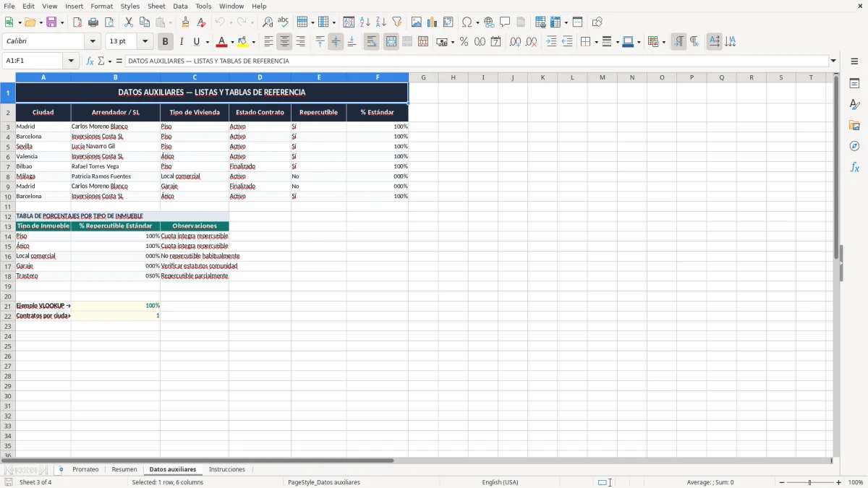Open Find and Replace
Viewport: 868px width, 488px height.
pyautogui.click(x=268, y=22)
